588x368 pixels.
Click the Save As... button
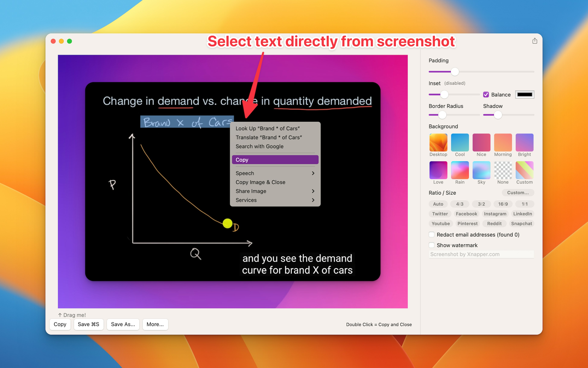tap(123, 324)
